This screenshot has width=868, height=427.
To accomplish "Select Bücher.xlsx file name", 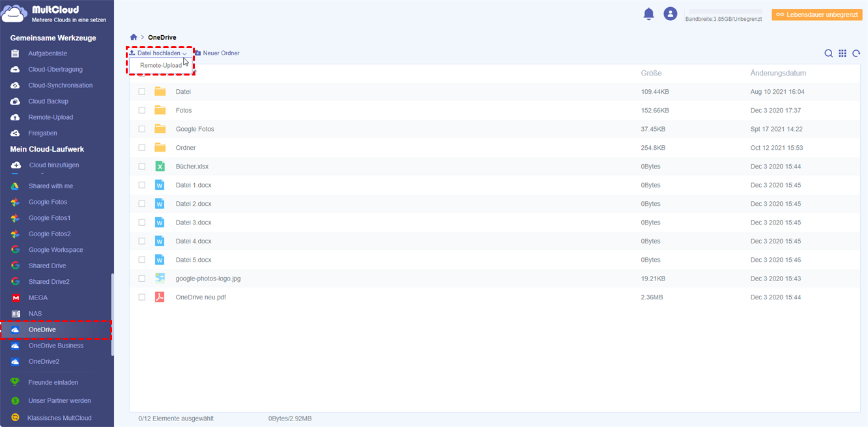I will click(x=192, y=167).
